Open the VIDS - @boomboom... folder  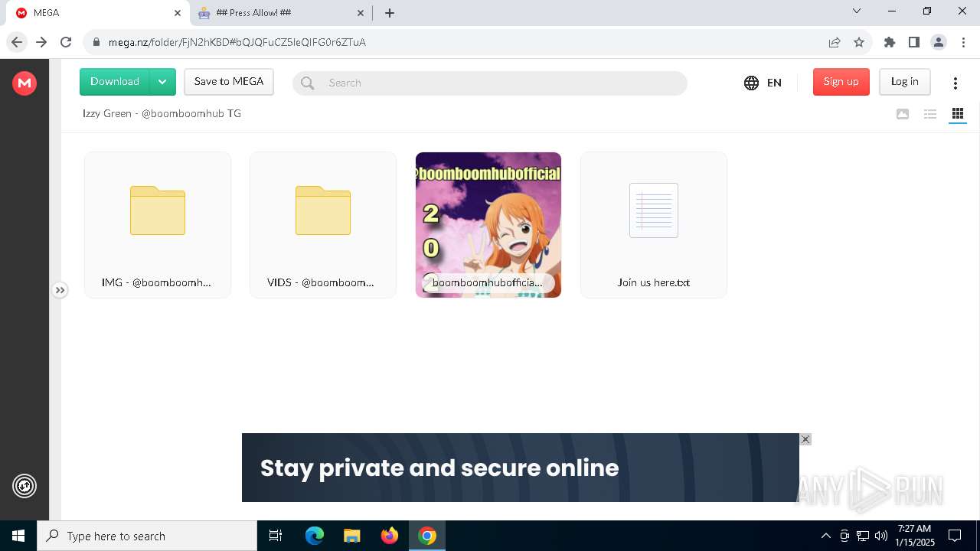[323, 225]
